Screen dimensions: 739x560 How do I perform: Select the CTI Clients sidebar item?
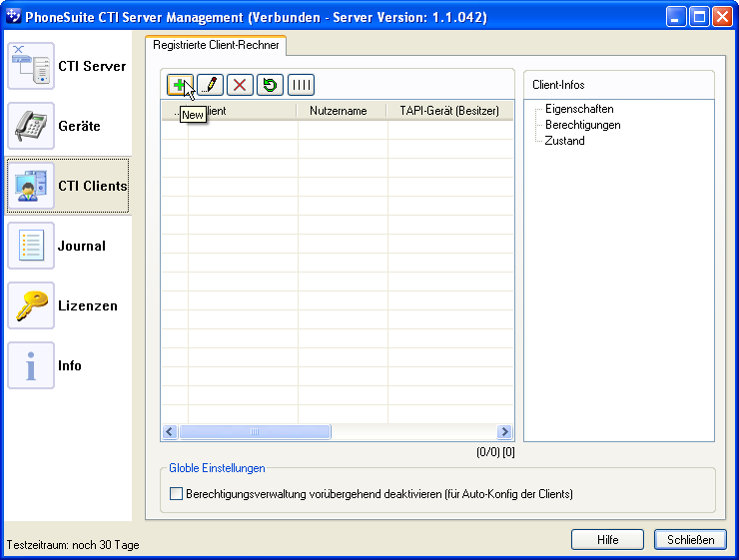click(x=68, y=187)
